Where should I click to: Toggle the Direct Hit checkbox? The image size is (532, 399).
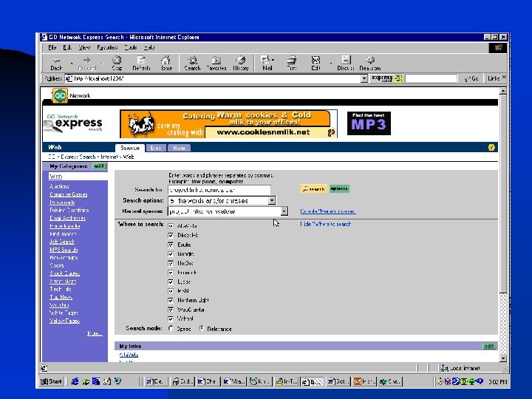(x=171, y=235)
